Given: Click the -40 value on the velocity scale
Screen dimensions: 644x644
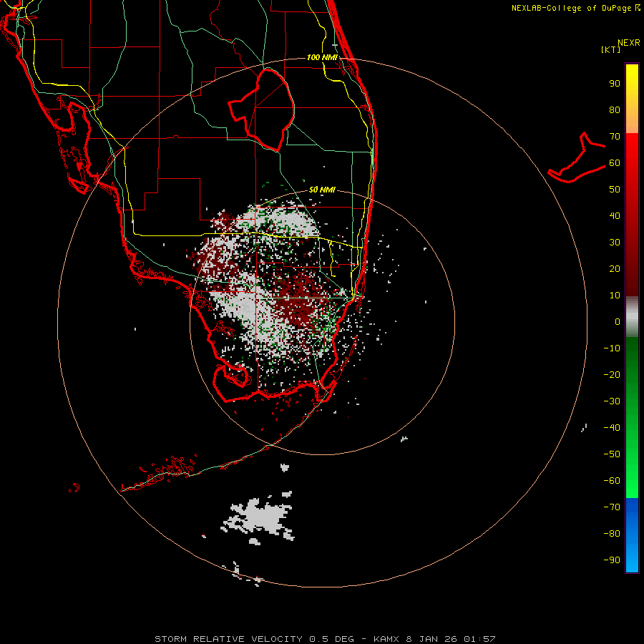Looking at the screenshot, I should [x=612, y=428].
